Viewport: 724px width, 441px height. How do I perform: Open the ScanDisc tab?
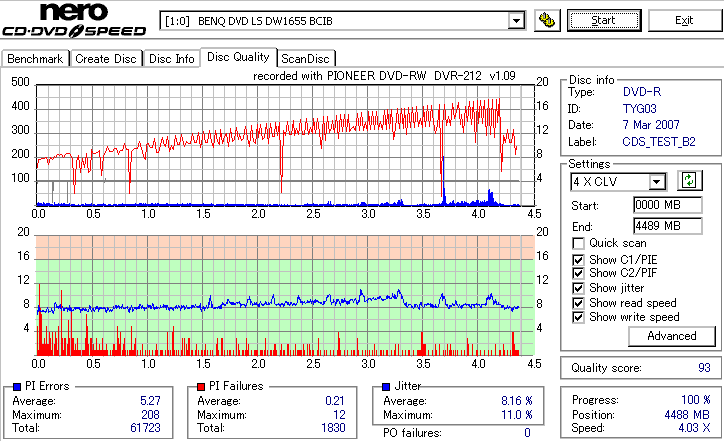pyautogui.click(x=305, y=59)
